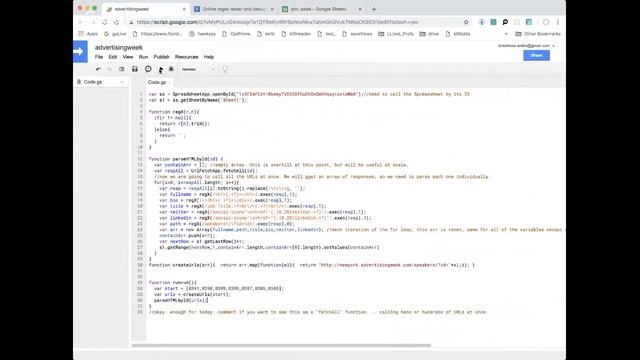Open a new browser tab with plus
The width and height of the screenshot is (640, 360).
374,9
